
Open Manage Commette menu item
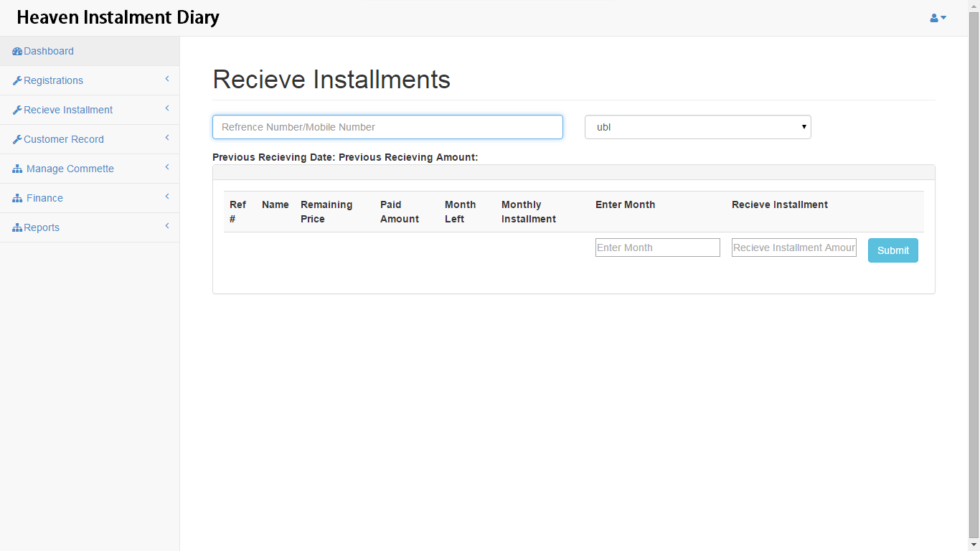pos(70,169)
